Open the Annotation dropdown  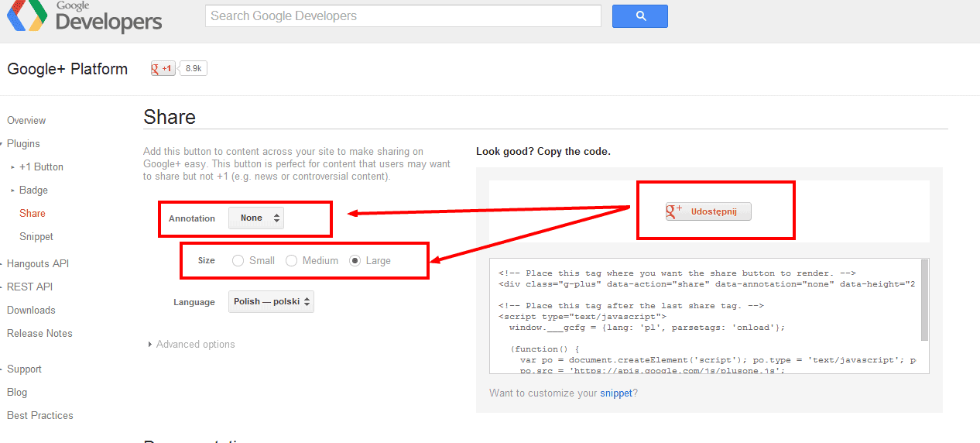tap(256, 218)
